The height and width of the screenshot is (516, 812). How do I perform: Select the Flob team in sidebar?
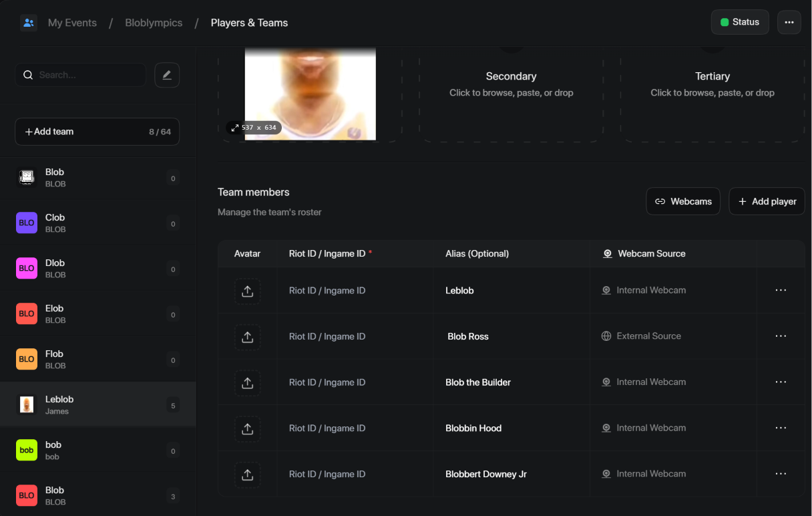coord(98,360)
